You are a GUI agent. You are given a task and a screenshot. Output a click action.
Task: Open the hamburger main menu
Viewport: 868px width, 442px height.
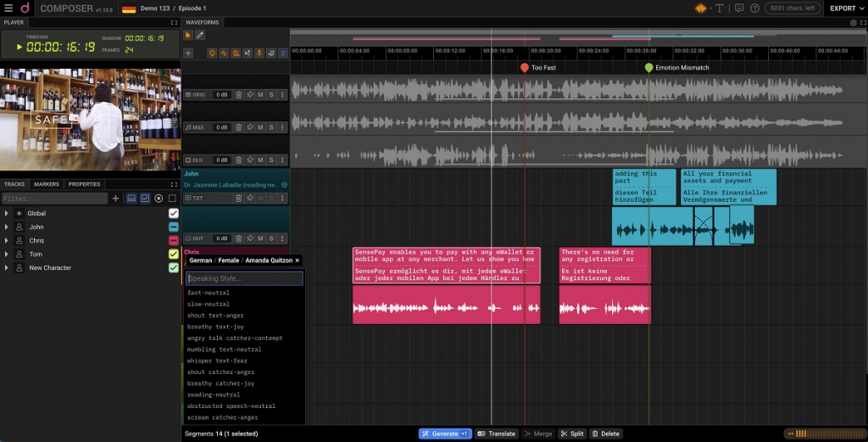click(8, 8)
